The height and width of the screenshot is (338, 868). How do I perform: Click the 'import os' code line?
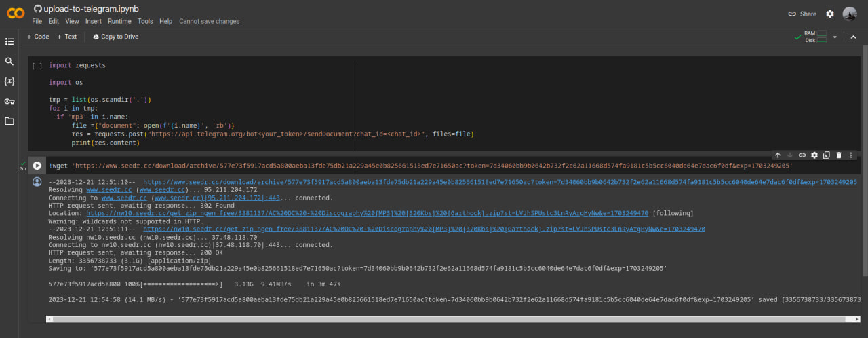coord(66,83)
